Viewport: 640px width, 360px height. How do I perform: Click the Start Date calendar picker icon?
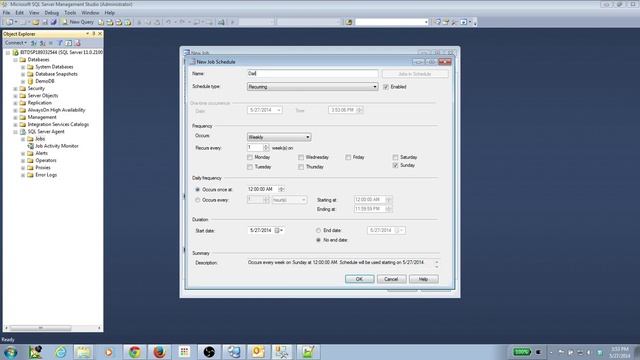pos(279,231)
